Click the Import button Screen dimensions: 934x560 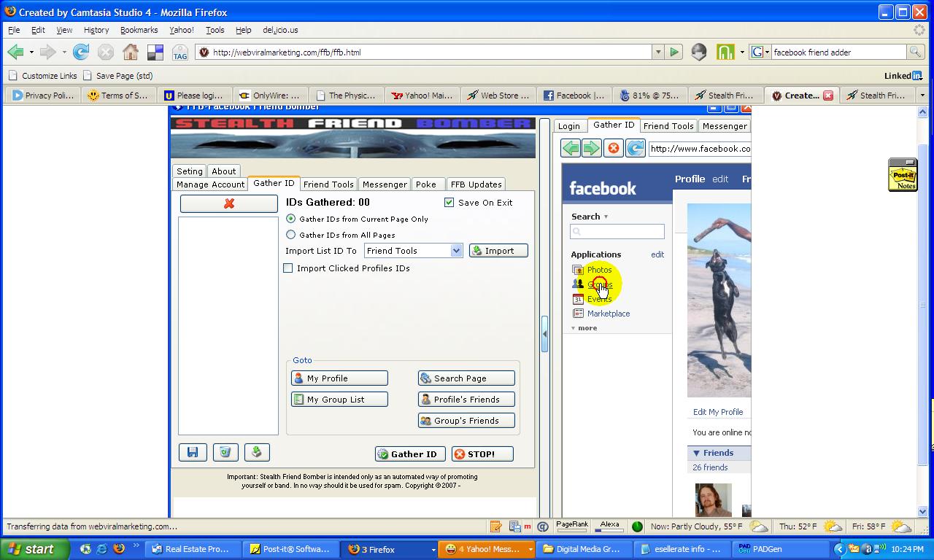pos(498,251)
